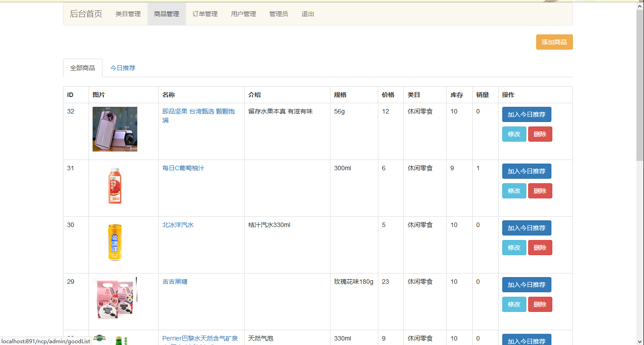The image size is (644, 345).
Task: Click the 每日C葡萄柚汁 bottle thumbnail
Action: 115,186
